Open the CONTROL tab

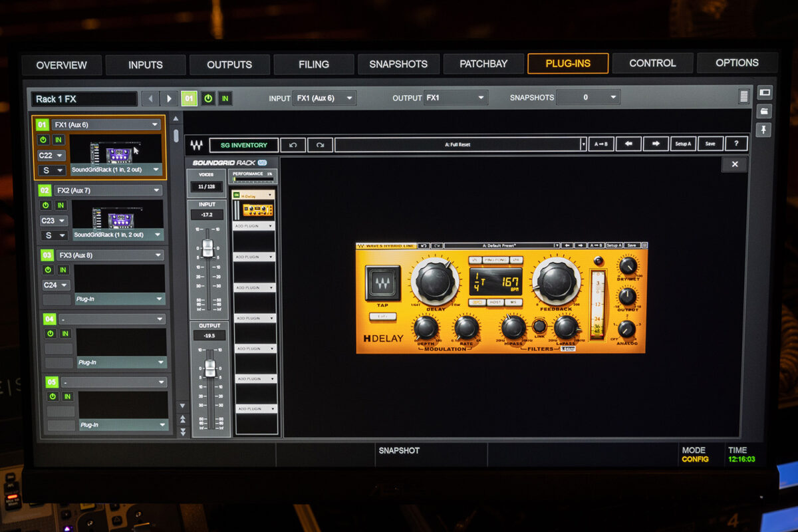pos(652,63)
